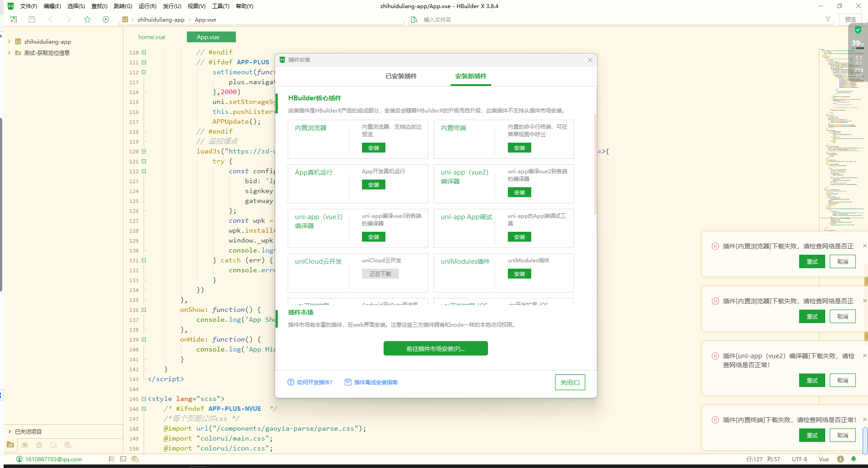Viewport: 868px width, 468px height.
Task: Go forward with the right arrow icon
Action: point(68,19)
